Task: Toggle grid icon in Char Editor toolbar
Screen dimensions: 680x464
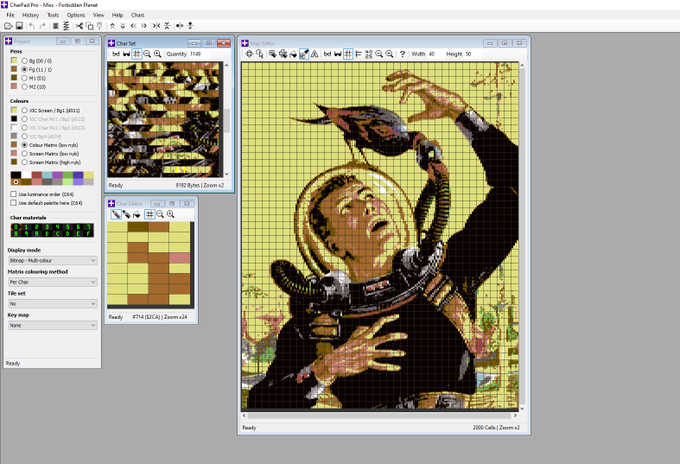Action: [150, 214]
